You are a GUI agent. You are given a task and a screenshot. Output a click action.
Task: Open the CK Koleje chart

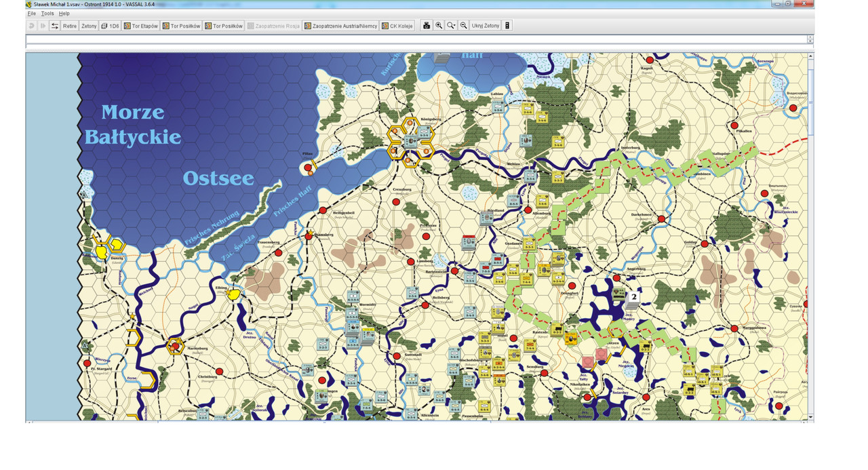click(397, 26)
